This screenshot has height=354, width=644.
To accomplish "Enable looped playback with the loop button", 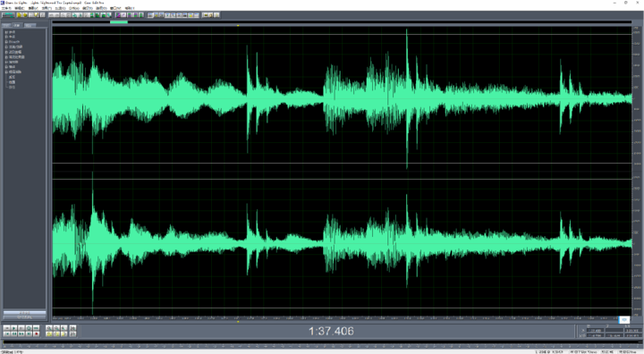I will [x=36, y=328].
